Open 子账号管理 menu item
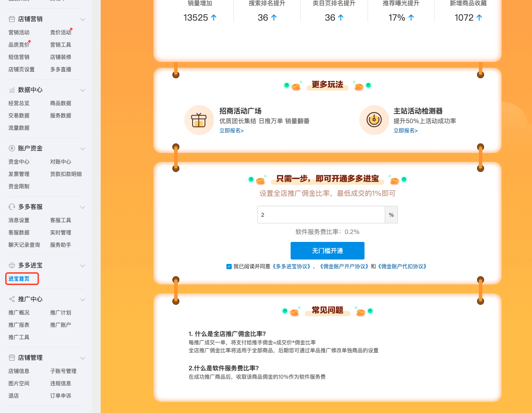 pos(63,371)
